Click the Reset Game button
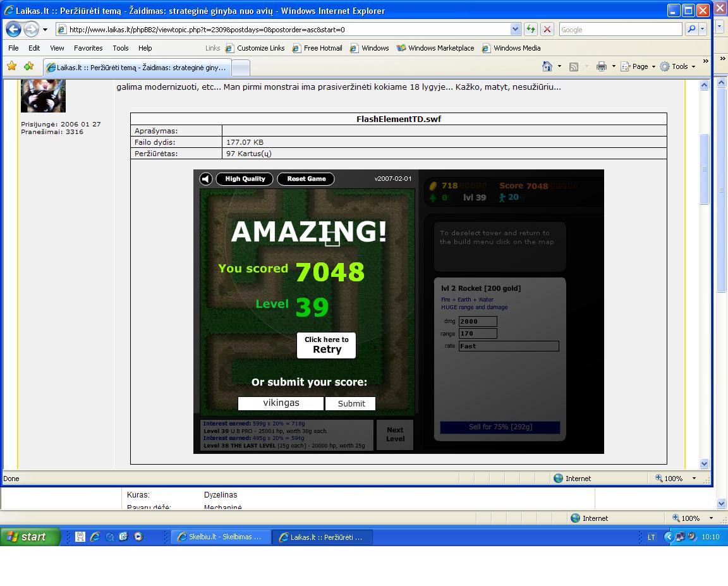728x586 pixels. point(306,179)
